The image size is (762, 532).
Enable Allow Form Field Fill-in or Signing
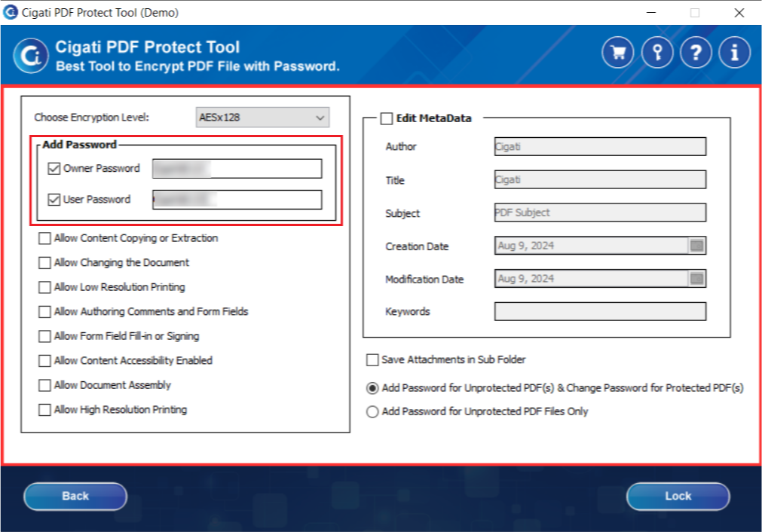(x=44, y=336)
